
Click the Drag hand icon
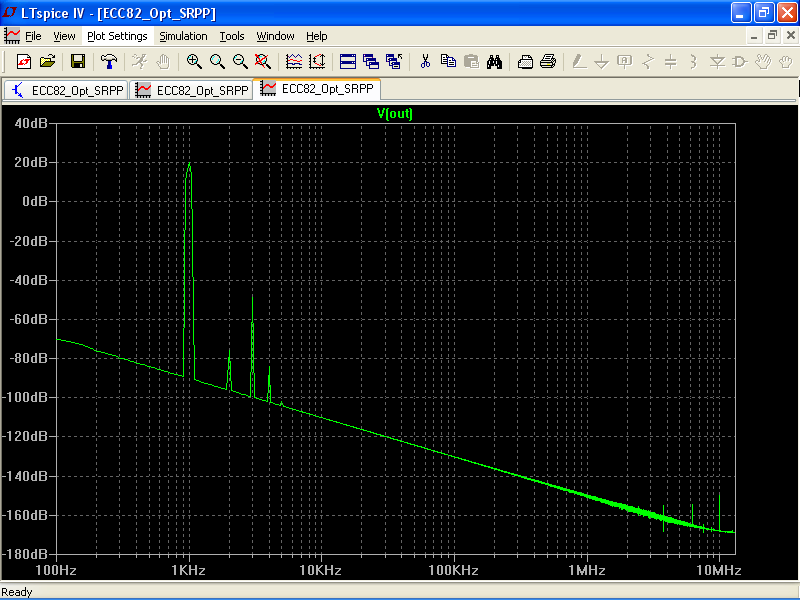pyautogui.click(x=786, y=62)
